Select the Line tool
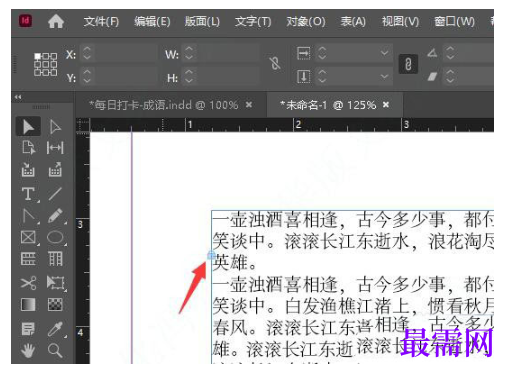 click(55, 194)
